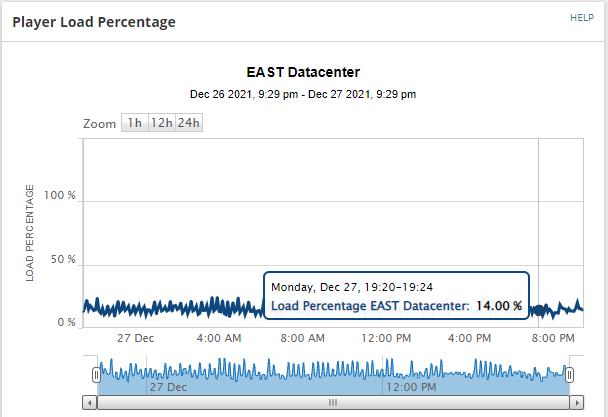608x417 pixels.
Task: Click the scrollbar left arrow
Action: [x=91, y=402]
